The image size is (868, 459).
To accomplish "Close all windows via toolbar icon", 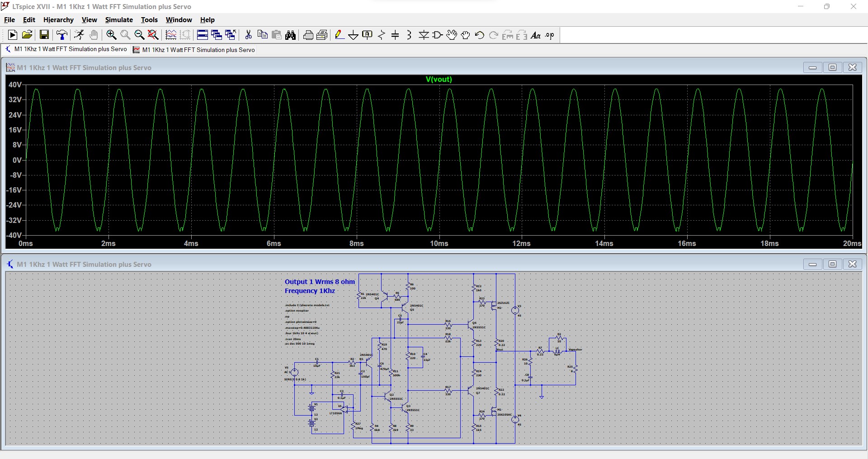I will pos(231,35).
